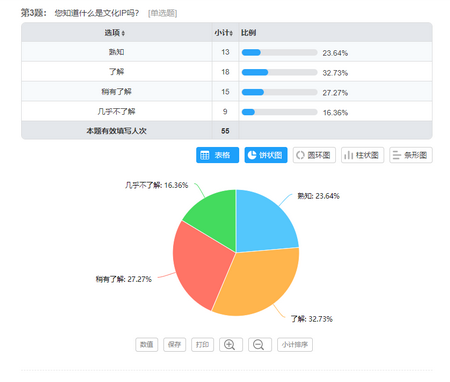
Task: Click the 小计排序 sort button
Action: pos(295,344)
